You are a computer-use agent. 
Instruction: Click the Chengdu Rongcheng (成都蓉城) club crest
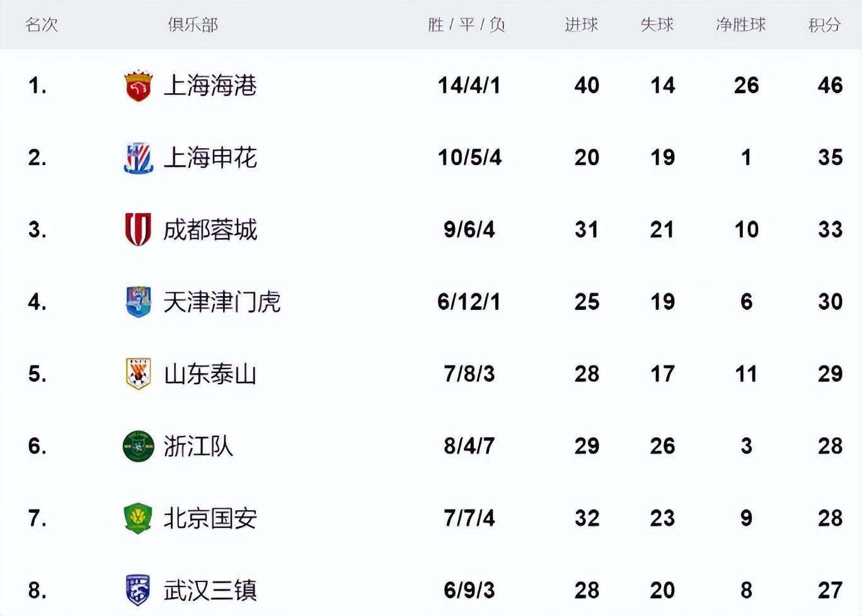click(138, 229)
